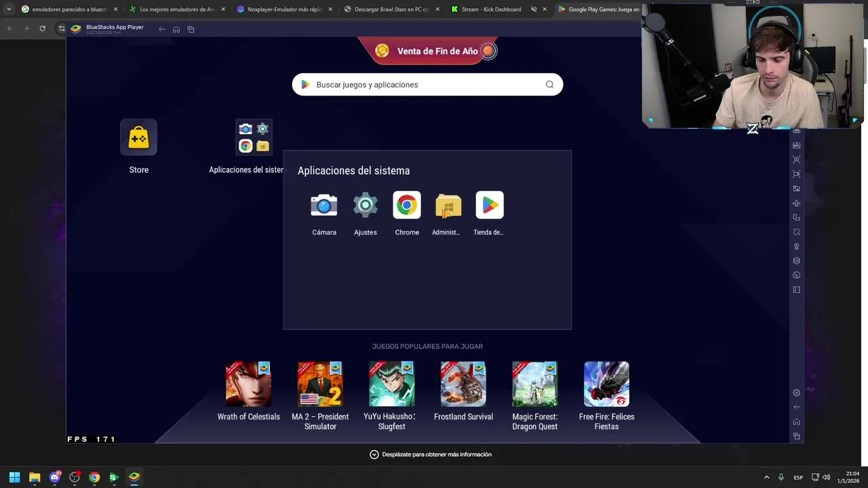The height and width of the screenshot is (488, 868).
Task: Click the Buscar juegos y aplicaciones search field
Action: pyautogui.click(x=427, y=85)
